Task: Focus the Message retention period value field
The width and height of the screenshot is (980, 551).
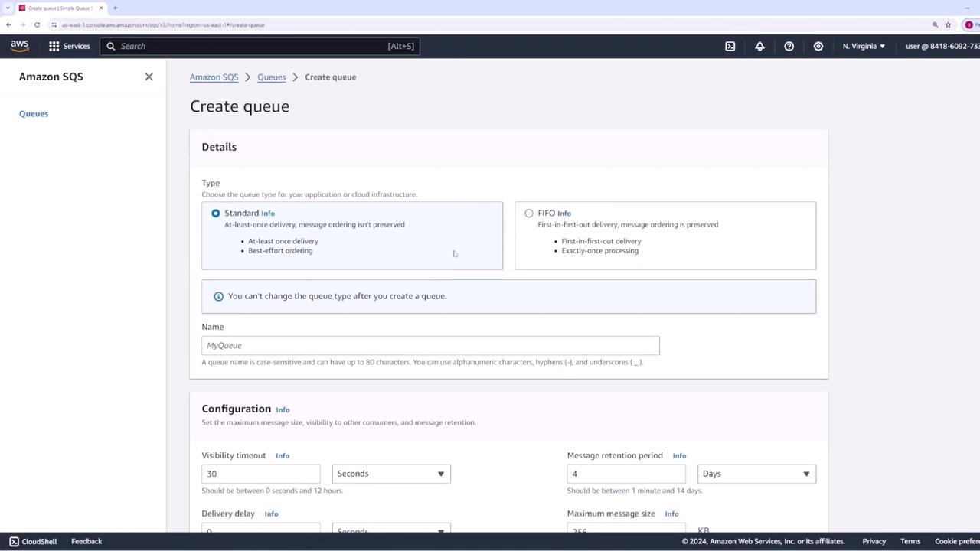Action: [x=626, y=474]
